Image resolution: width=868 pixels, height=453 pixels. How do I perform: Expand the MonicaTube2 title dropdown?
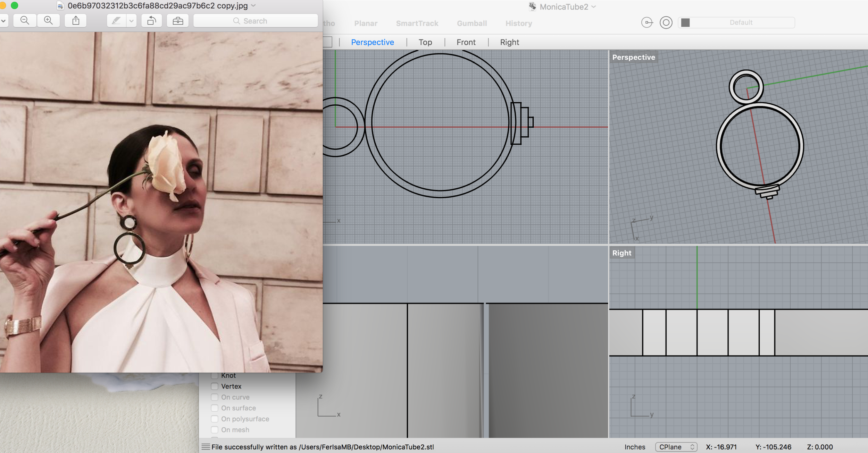pyautogui.click(x=594, y=7)
